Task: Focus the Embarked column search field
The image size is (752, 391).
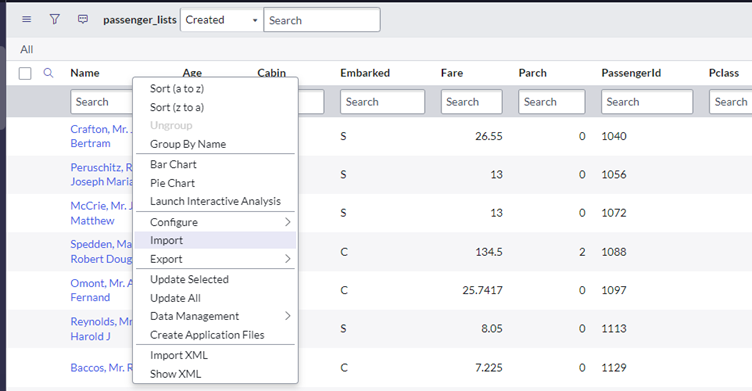Action: pos(382,102)
